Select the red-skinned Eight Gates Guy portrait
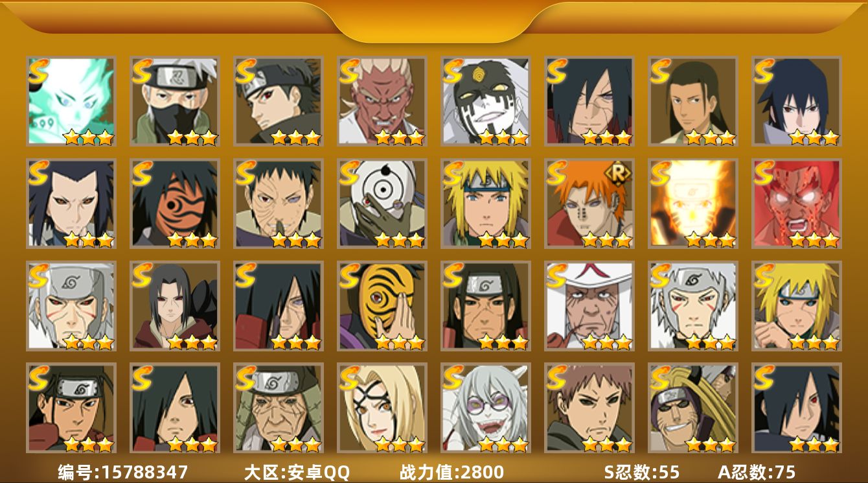 pos(797,204)
